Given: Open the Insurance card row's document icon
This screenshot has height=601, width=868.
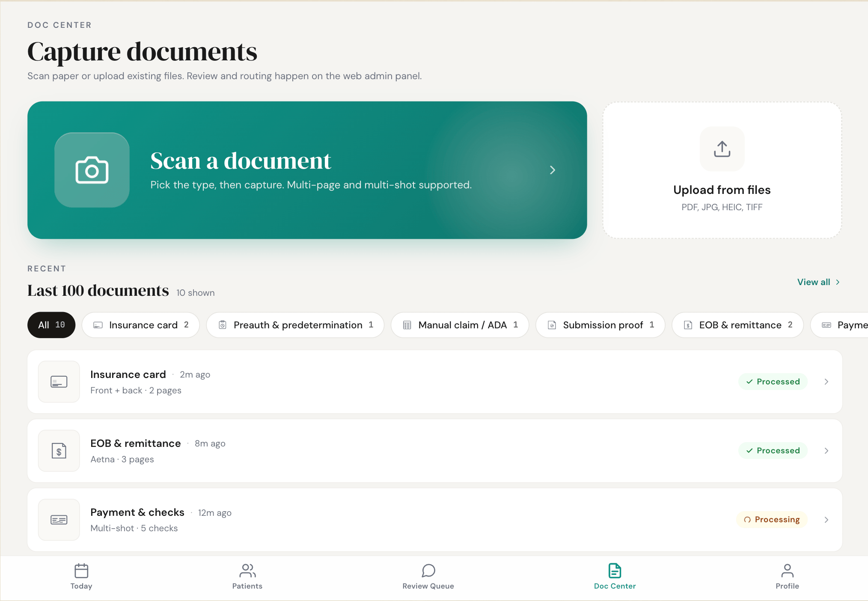Looking at the screenshot, I should pyautogui.click(x=59, y=381).
